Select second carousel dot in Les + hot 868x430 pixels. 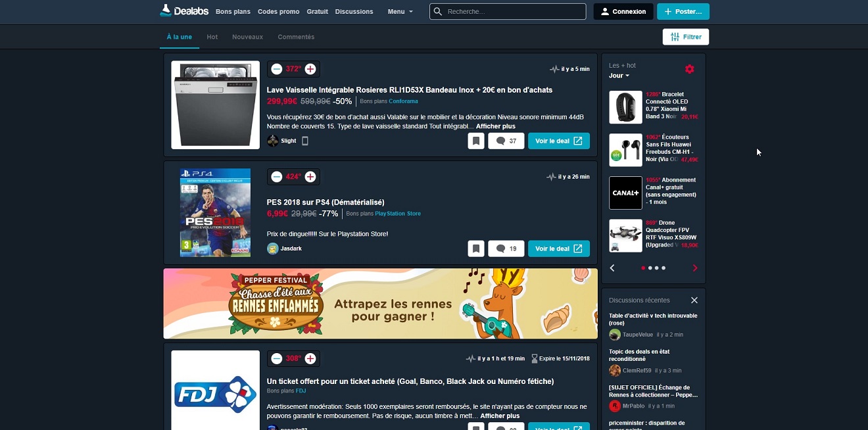(x=650, y=268)
